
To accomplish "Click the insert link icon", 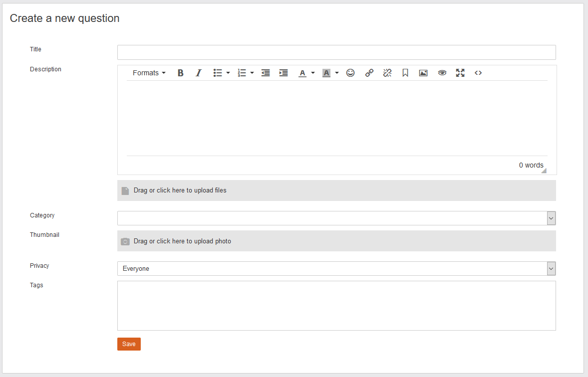I will point(369,73).
